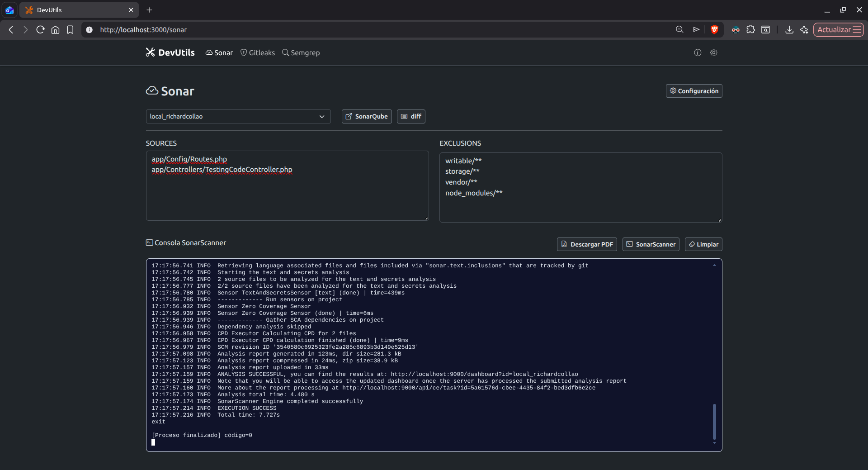Click the 'Total time: 7.727s' console line

216,415
